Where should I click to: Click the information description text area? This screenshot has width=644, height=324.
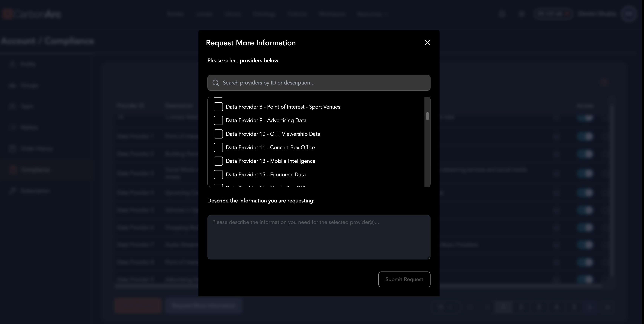[x=318, y=237]
